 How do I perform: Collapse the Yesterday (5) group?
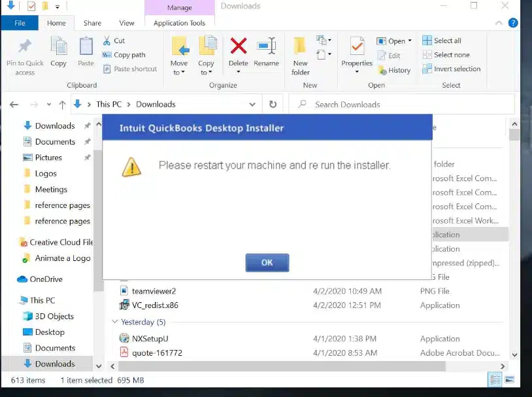click(x=115, y=322)
